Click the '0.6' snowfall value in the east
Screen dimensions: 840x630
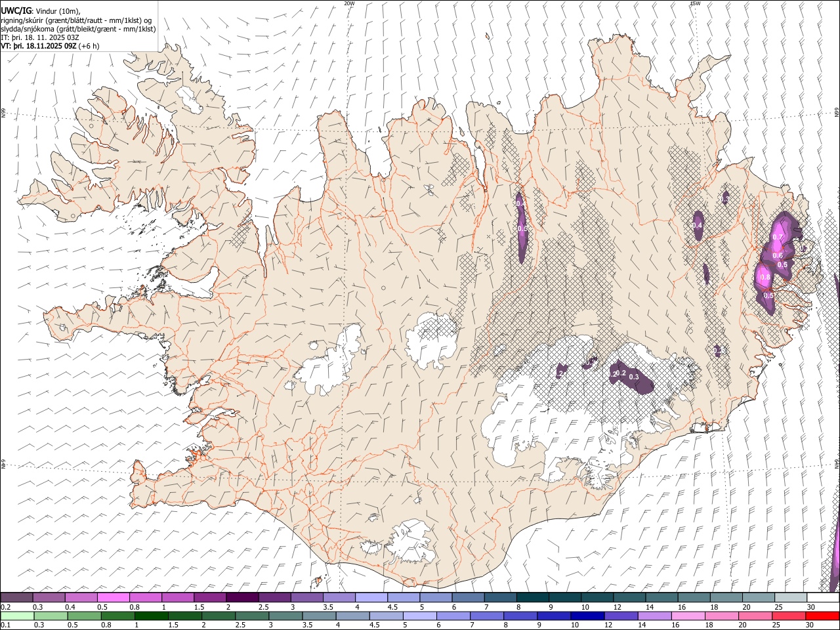[778, 255]
